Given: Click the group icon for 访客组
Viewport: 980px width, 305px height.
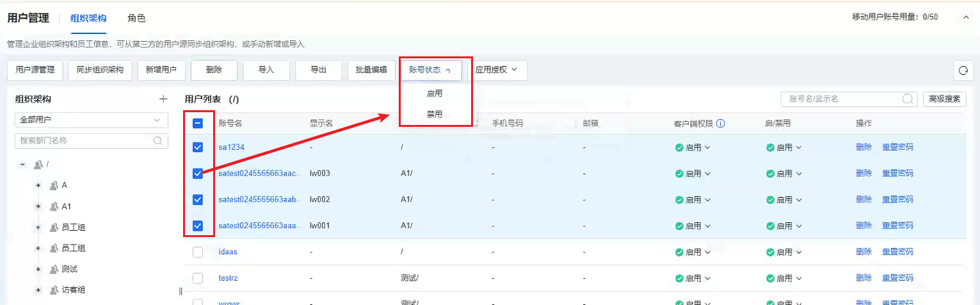Looking at the screenshot, I should click(x=54, y=290).
